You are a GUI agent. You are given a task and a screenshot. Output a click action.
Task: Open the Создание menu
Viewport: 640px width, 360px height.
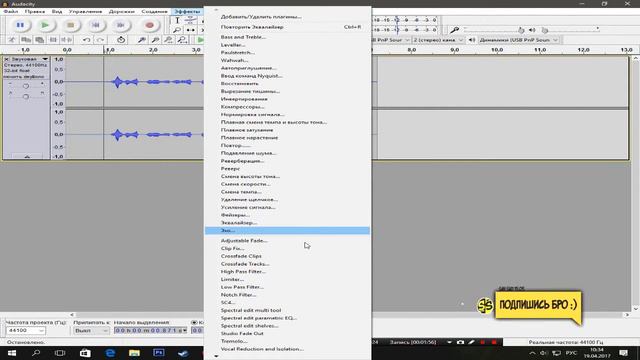click(154, 11)
